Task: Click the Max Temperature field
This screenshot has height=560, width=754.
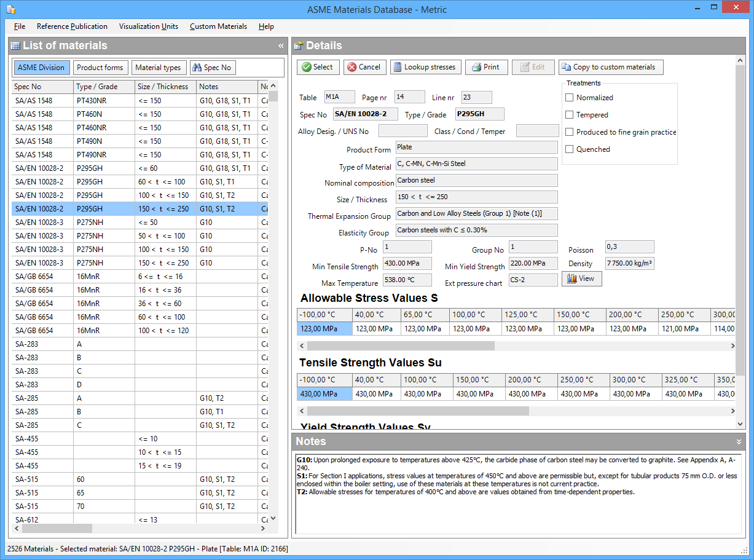Action: tap(407, 280)
